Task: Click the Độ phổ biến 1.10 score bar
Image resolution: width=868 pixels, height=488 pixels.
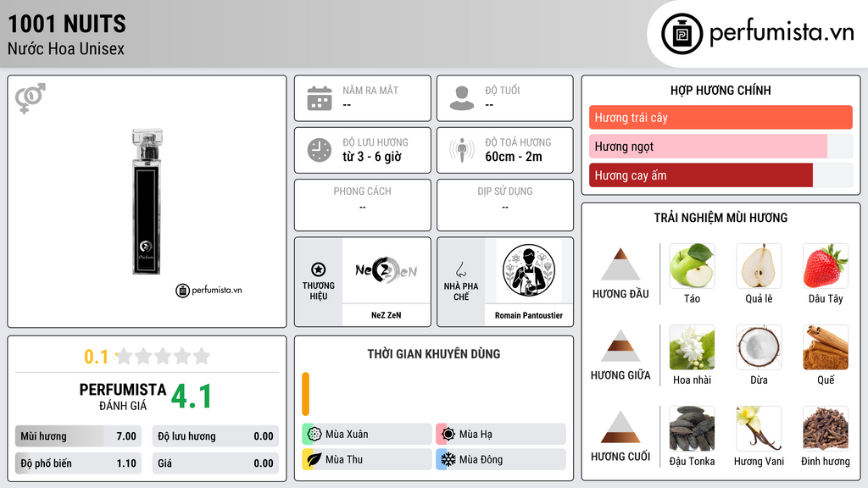Action: [x=79, y=463]
